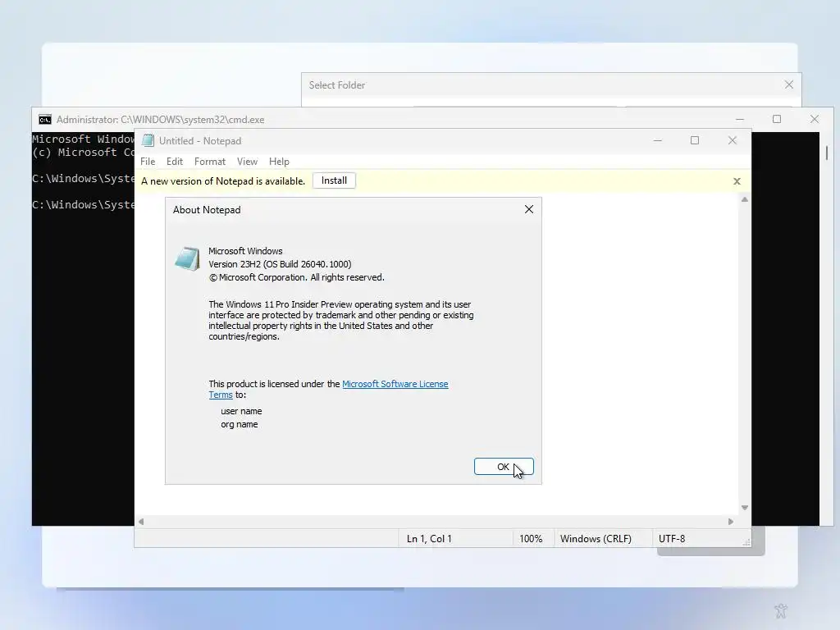Close the Notepad window
This screenshot has width=840, height=630.
(x=733, y=140)
